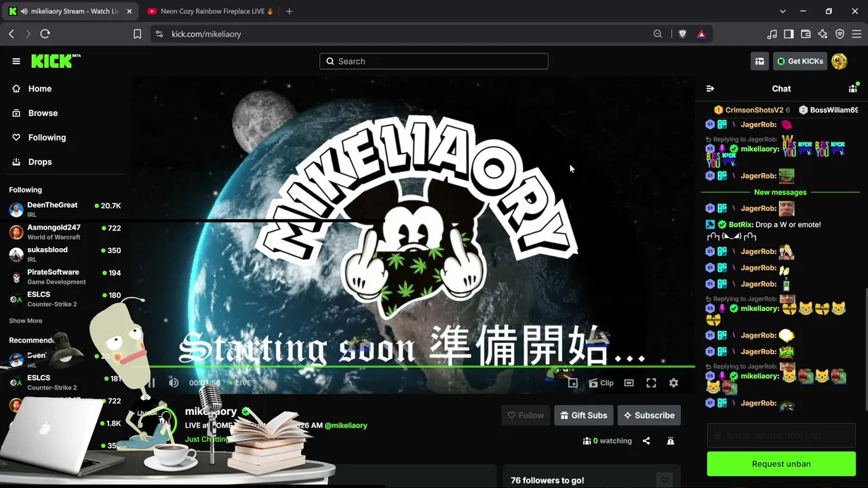The image size is (868, 488).
Task: Open the Brave Wallet icon
Action: [x=806, y=34]
